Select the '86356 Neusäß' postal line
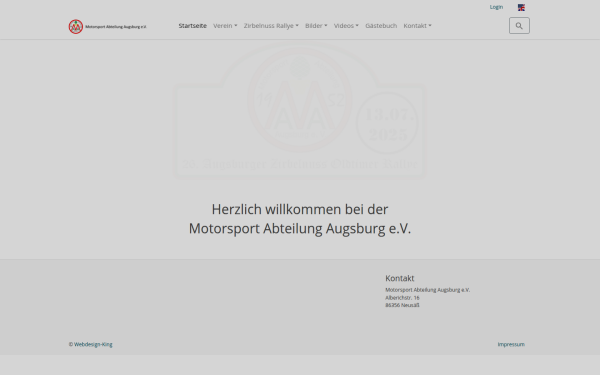This screenshot has height=375, width=600. click(x=402, y=305)
